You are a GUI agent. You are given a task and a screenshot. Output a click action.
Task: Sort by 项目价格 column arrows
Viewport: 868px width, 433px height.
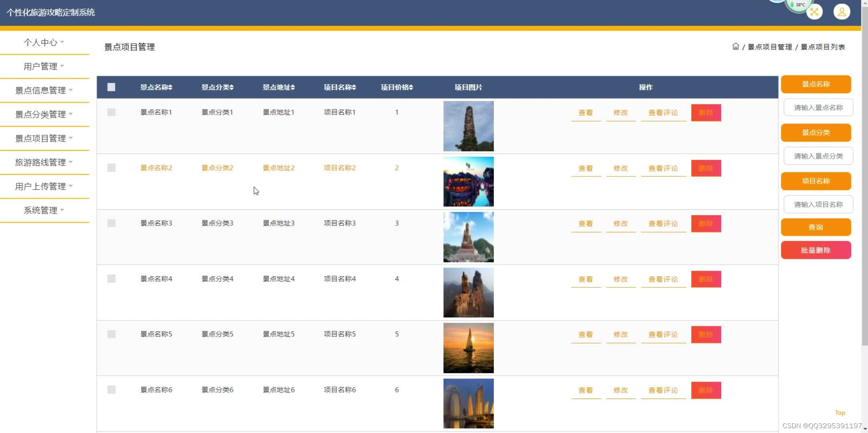[x=411, y=87]
